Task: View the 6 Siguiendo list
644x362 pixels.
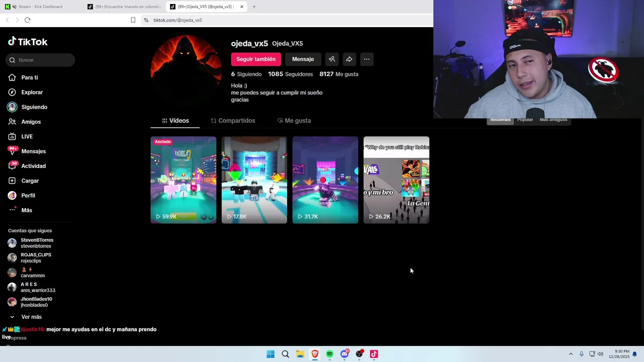Action: pyautogui.click(x=246, y=74)
